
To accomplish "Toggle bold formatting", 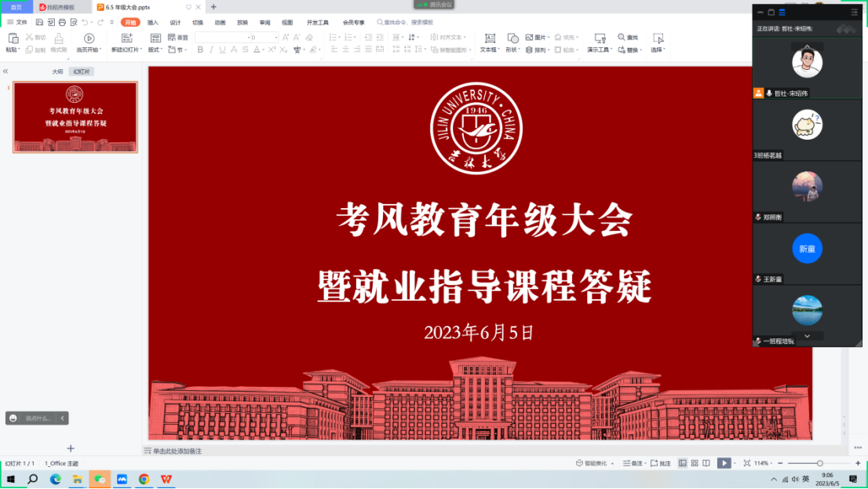I will pos(200,49).
